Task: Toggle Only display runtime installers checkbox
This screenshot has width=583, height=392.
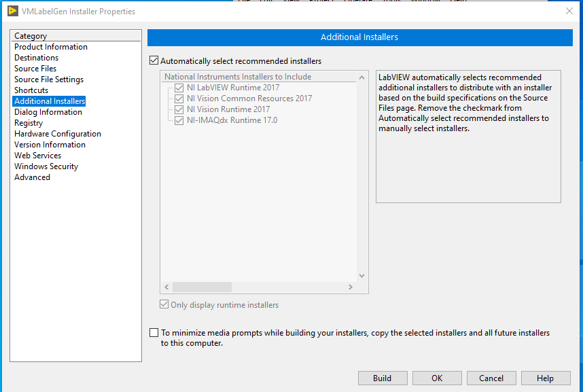Action: point(164,304)
